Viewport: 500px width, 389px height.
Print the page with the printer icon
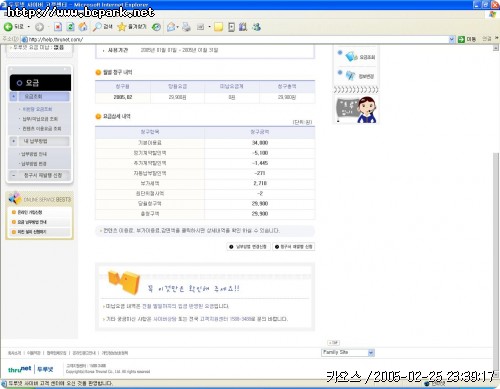click(186, 27)
